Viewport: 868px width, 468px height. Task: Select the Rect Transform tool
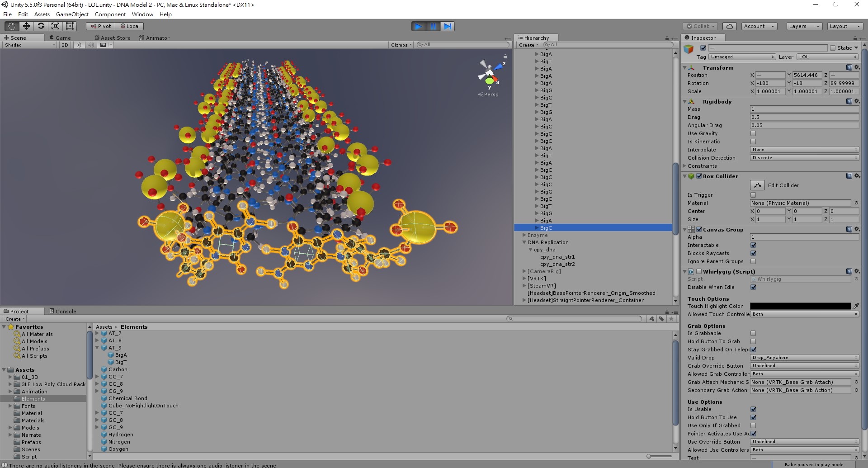[70, 26]
